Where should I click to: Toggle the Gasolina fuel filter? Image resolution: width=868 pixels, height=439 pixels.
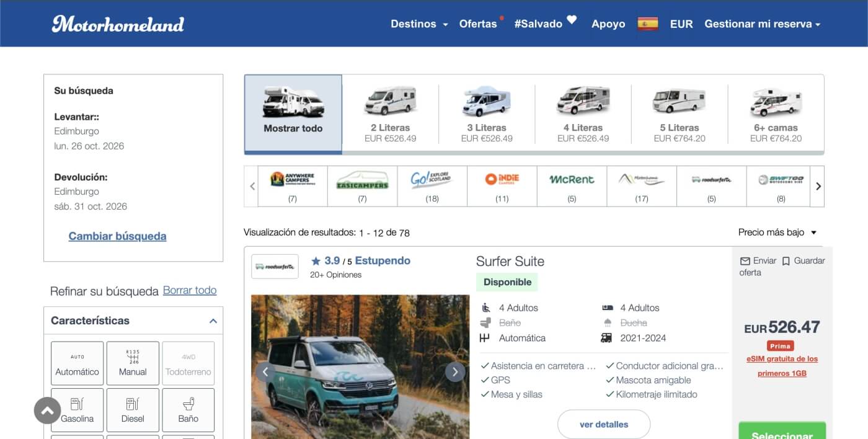coord(77,410)
